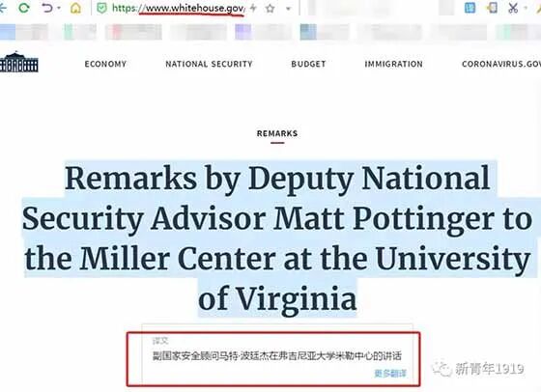Click the undo closed-tab arrow icon
541x392 pixels.
47,8
